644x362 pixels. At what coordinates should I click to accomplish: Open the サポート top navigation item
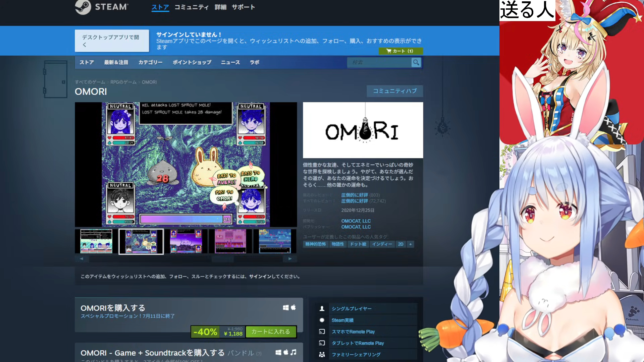coord(243,7)
